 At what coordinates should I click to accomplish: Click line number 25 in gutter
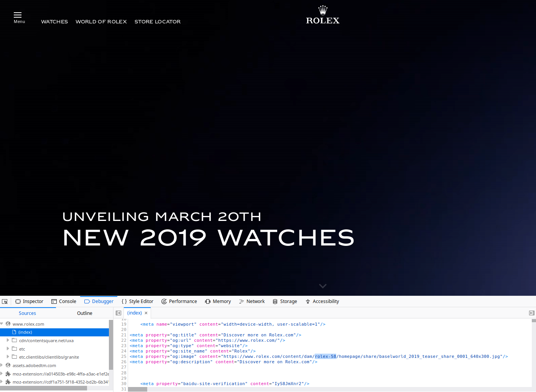pyautogui.click(x=123, y=356)
